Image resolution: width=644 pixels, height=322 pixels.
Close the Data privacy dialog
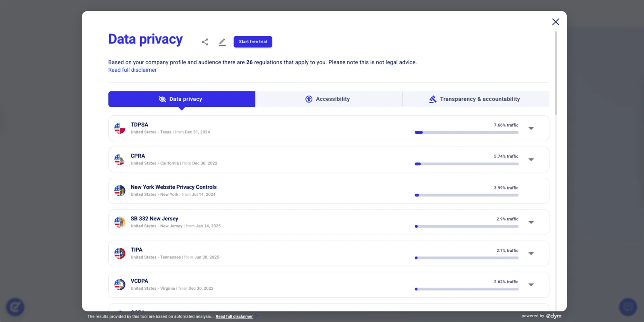555,22
